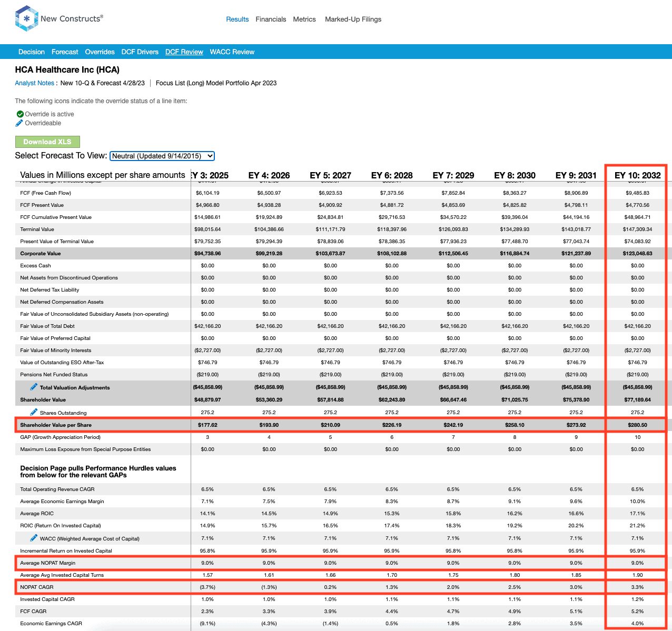Click the Average Economic Earnings Margin label

(62, 502)
